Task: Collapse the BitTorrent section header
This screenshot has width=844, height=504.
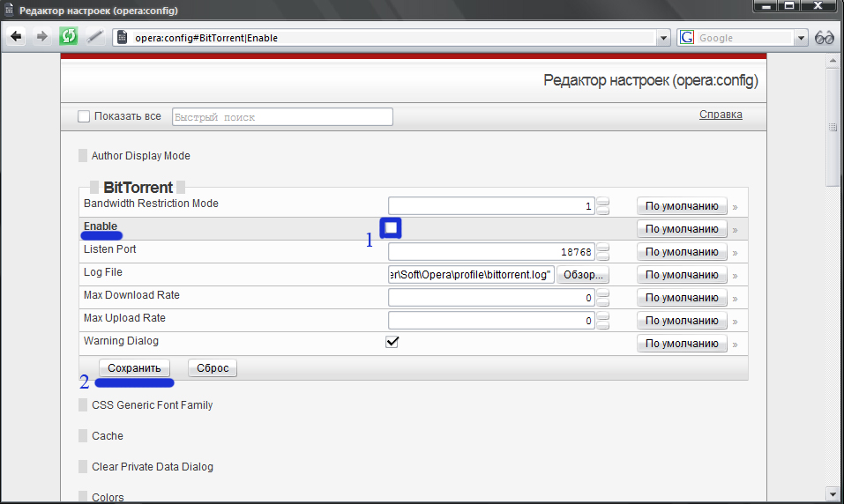Action: (x=138, y=187)
